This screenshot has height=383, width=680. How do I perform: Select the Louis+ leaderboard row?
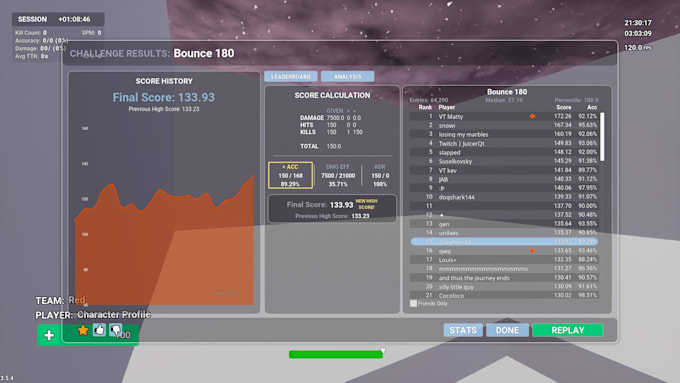coord(504,260)
